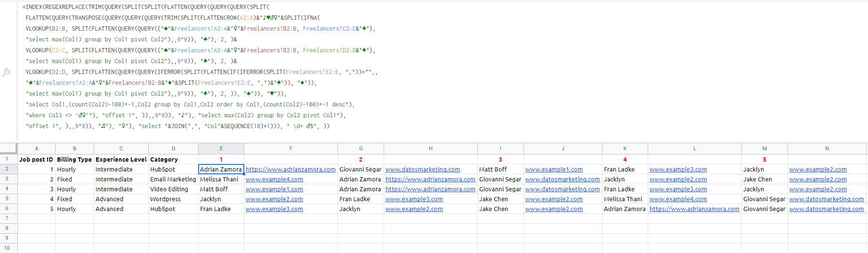
Task: Select 'Adrian Zamora' cell in row 6
Action: click(625, 209)
